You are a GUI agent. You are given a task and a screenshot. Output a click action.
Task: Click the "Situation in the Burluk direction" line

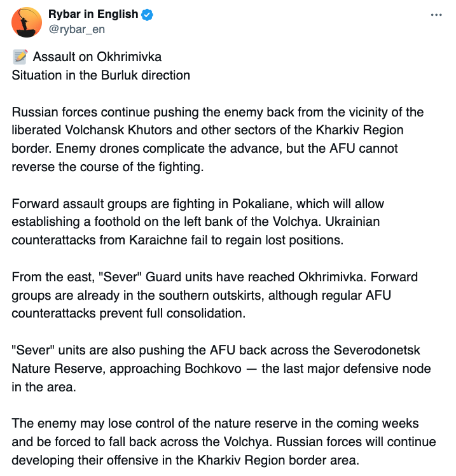click(101, 75)
